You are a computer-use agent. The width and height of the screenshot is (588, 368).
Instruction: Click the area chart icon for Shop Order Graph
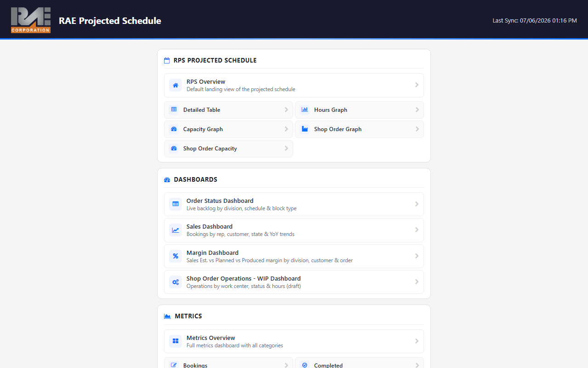305,129
